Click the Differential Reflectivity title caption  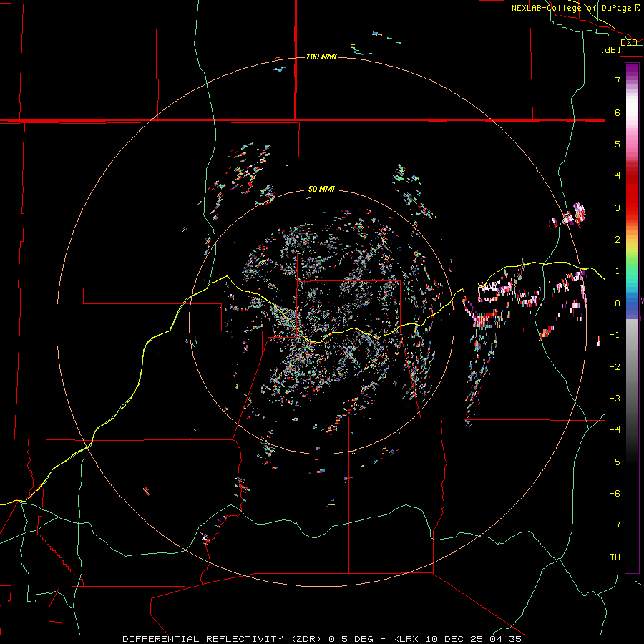(322, 639)
